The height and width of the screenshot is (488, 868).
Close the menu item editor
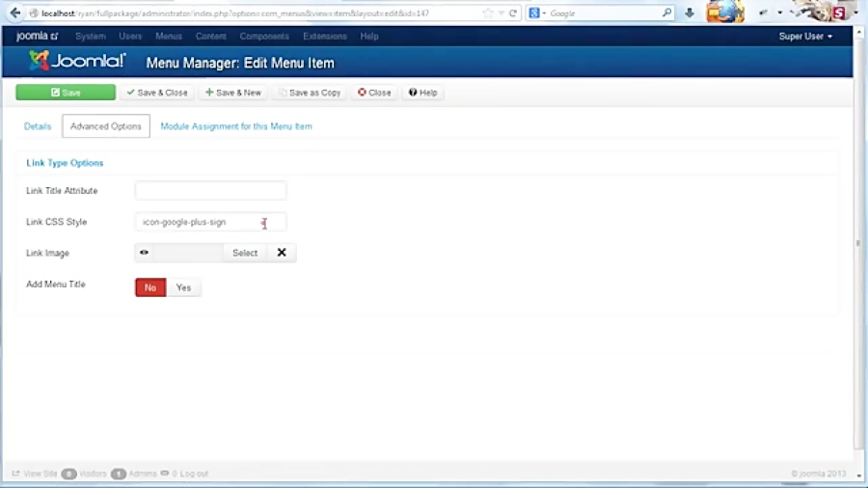click(374, 93)
